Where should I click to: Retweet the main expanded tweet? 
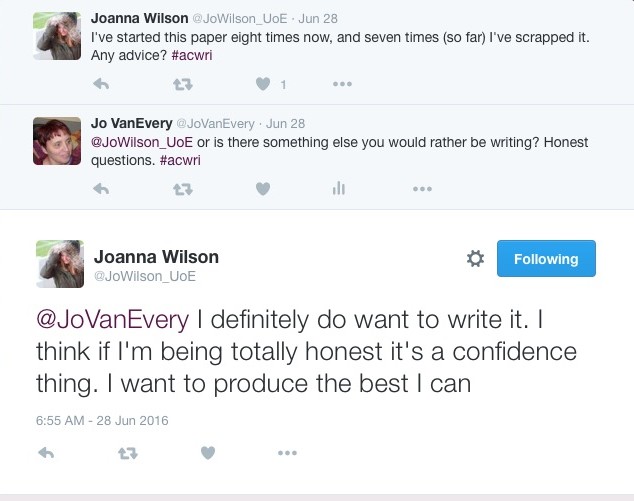pyautogui.click(x=127, y=453)
